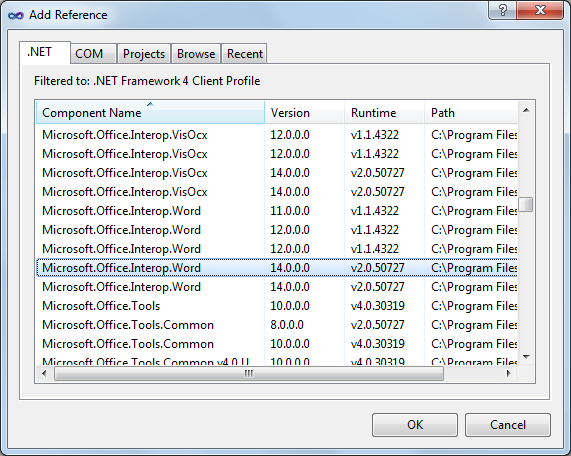Open the Projects tab
Viewport: 571px width, 456px height.
click(144, 54)
